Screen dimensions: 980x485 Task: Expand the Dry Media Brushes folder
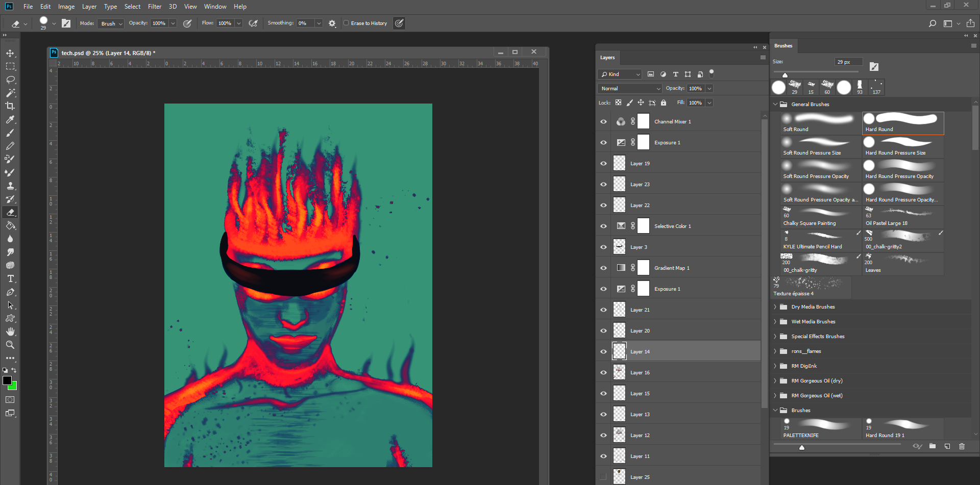pyautogui.click(x=776, y=307)
